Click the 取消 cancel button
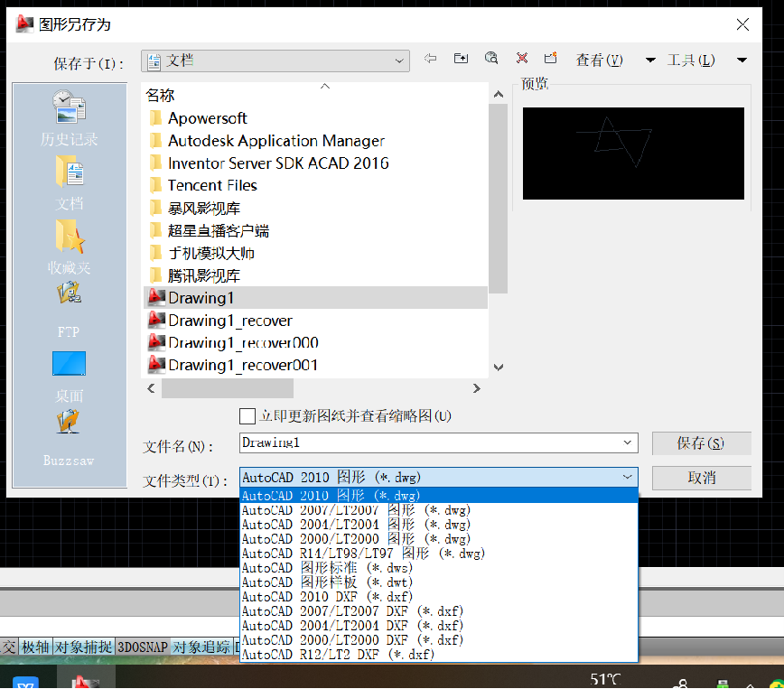Screen dimensions: 784x689 (702, 478)
